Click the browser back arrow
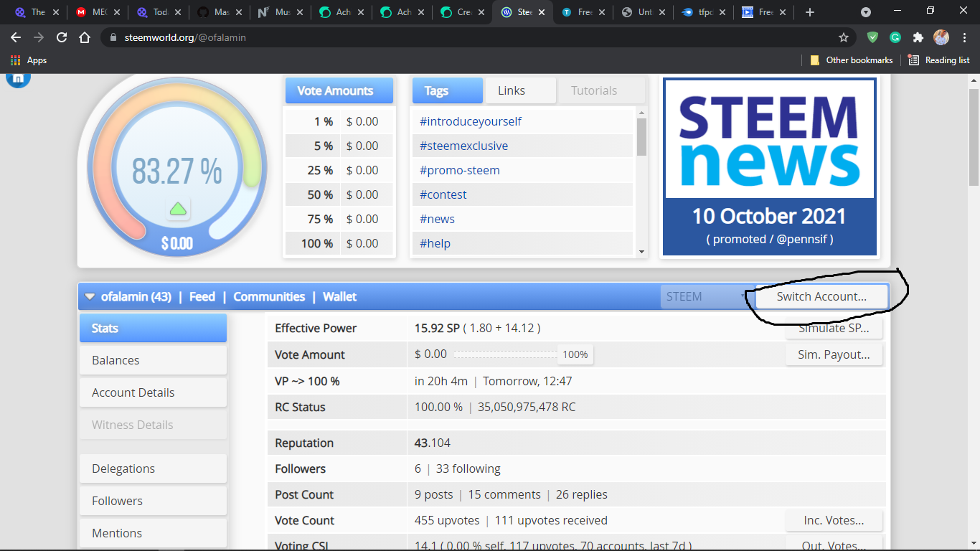980x551 pixels. click(x=16, y=37)
